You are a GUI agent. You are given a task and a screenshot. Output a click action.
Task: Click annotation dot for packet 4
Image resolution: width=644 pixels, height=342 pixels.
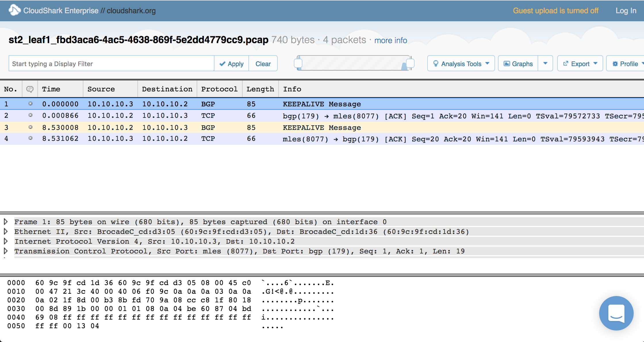click(30, 138)
